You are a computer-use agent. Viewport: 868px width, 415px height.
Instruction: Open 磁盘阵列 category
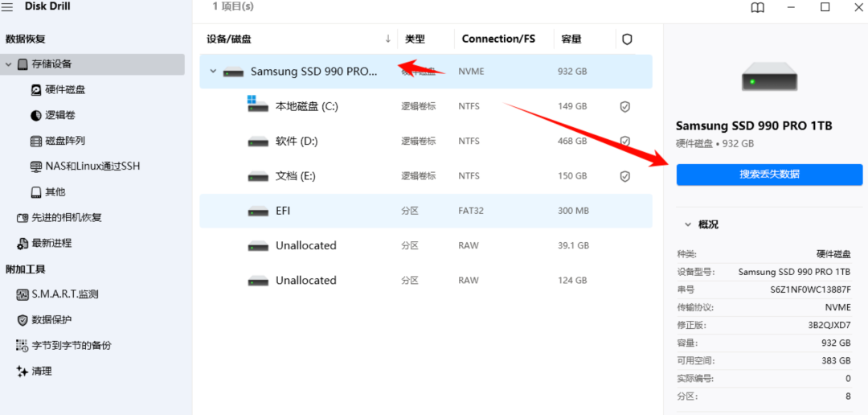(x=65, y=141)
